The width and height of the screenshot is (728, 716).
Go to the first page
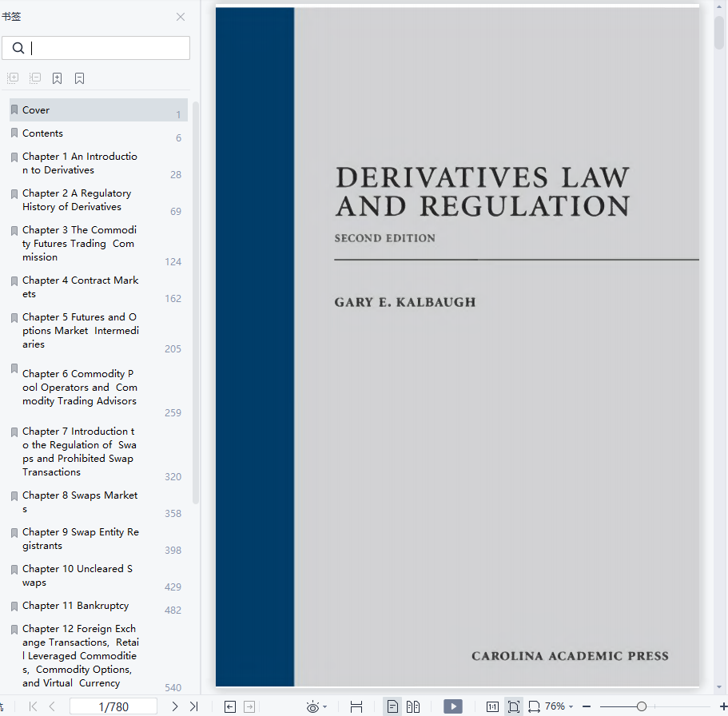pyautogui.click(x=33, y=706)
